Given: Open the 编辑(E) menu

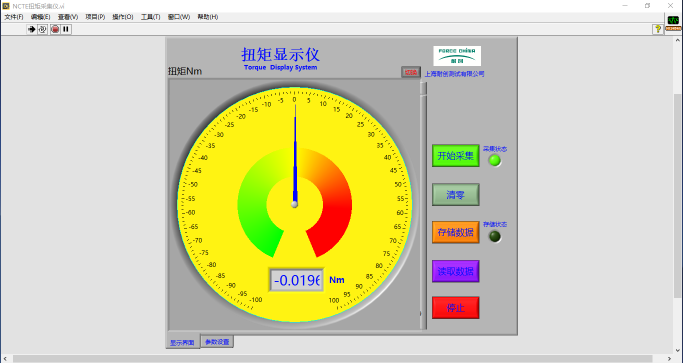Looking at the screenshot, I should click(x=41, y=17).
